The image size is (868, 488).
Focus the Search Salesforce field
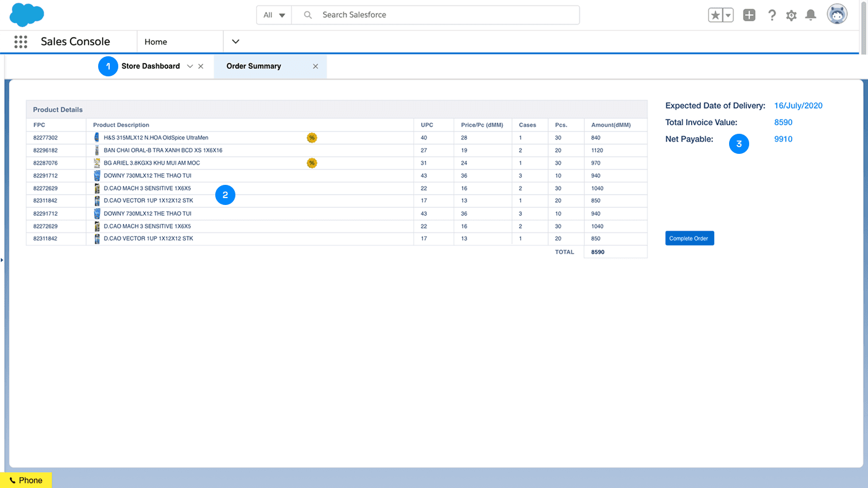(435, 15)
